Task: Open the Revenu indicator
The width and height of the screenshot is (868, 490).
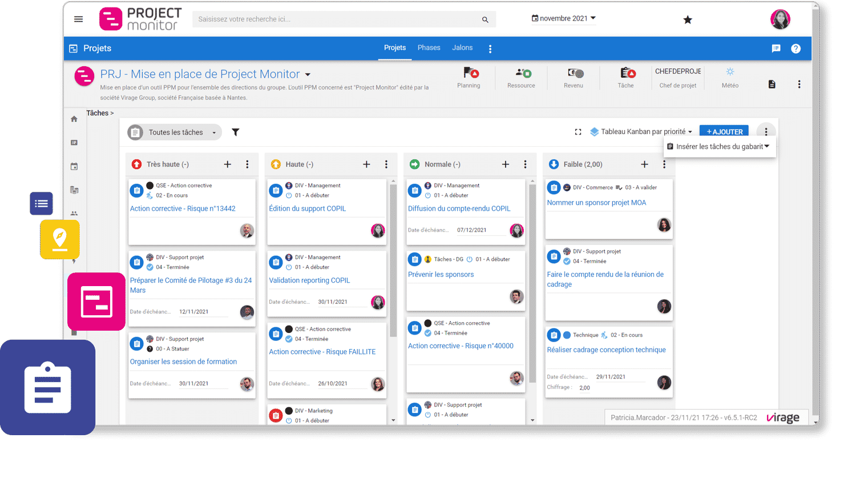Action: tap(574, 78)
